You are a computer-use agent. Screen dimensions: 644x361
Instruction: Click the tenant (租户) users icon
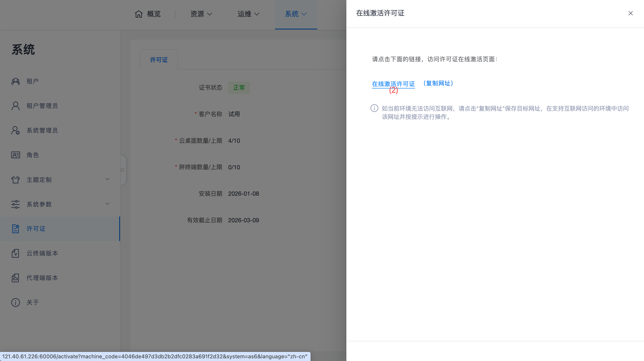click(15, 82)
